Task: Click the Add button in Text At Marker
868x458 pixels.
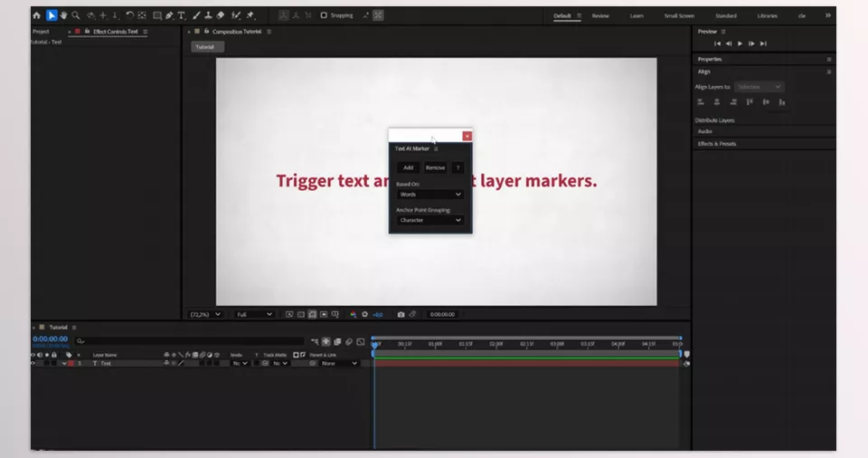Action: tap(408, 167)
